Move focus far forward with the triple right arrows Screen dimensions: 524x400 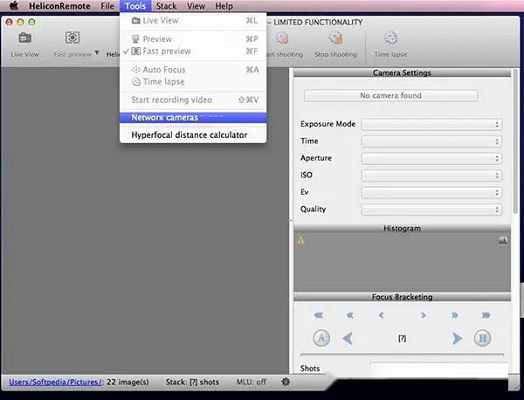pos(486,315)
